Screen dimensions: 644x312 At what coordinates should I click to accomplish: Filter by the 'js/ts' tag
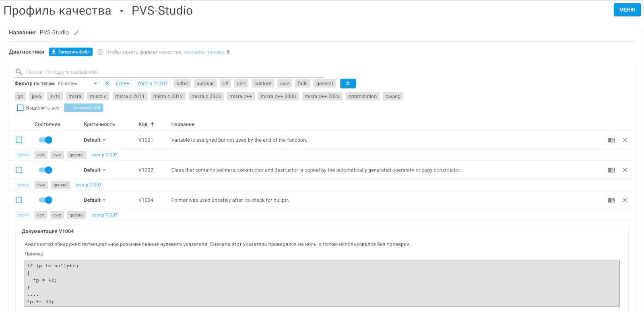(x=55, y=97)
